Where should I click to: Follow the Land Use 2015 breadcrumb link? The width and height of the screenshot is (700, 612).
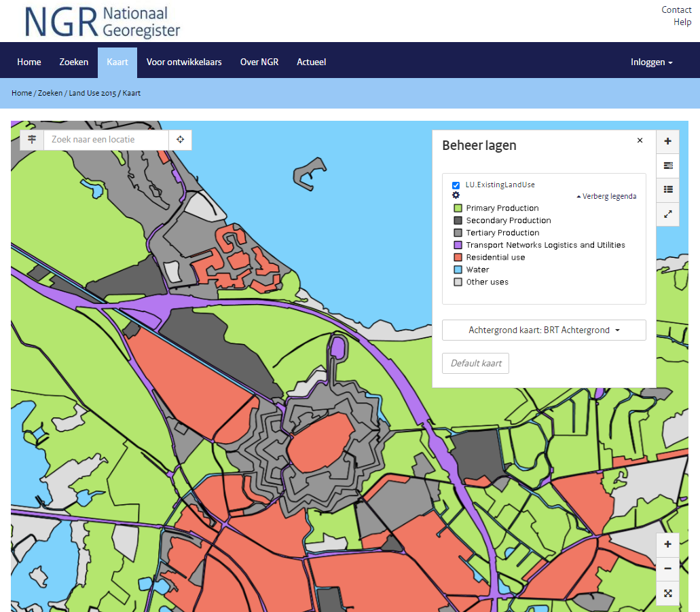click(92, 93)
